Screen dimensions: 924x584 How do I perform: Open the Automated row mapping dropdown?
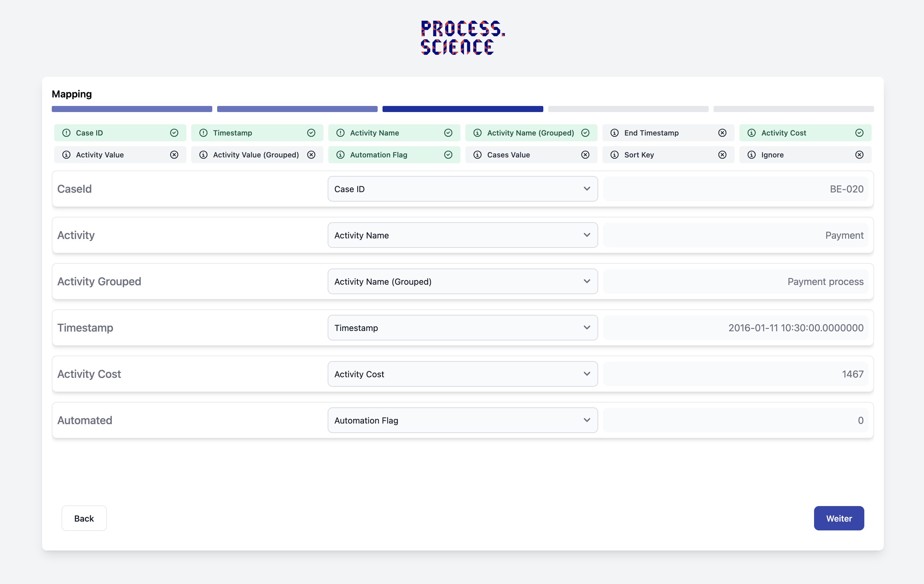click(x=462, y=420)
